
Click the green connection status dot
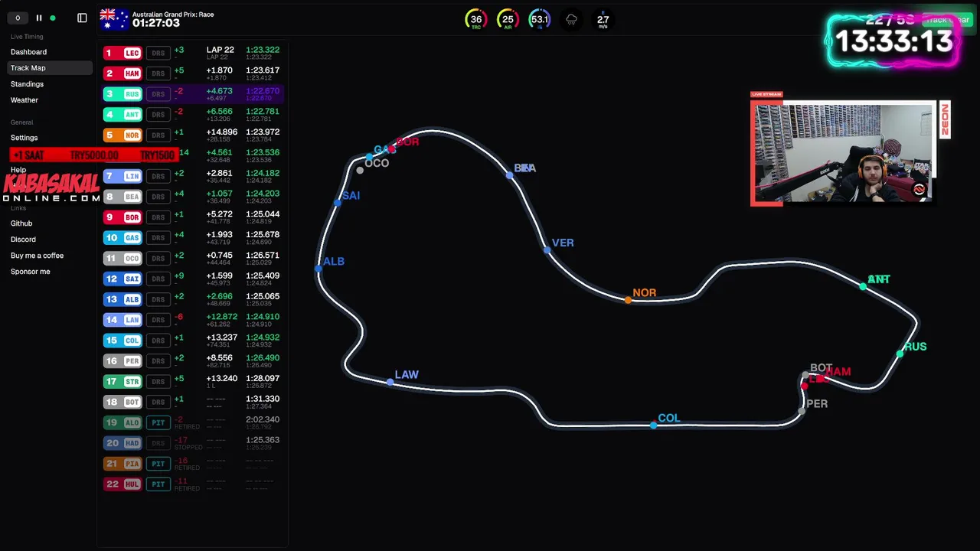[53, 18]
